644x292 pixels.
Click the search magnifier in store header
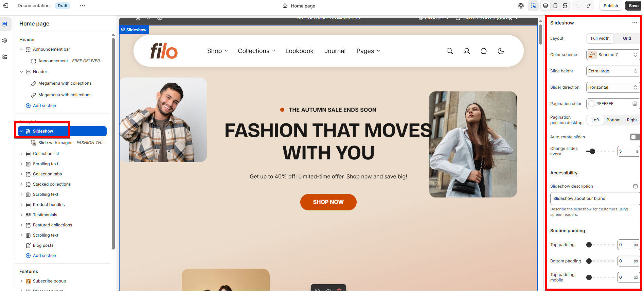click(x=449, y=51)
